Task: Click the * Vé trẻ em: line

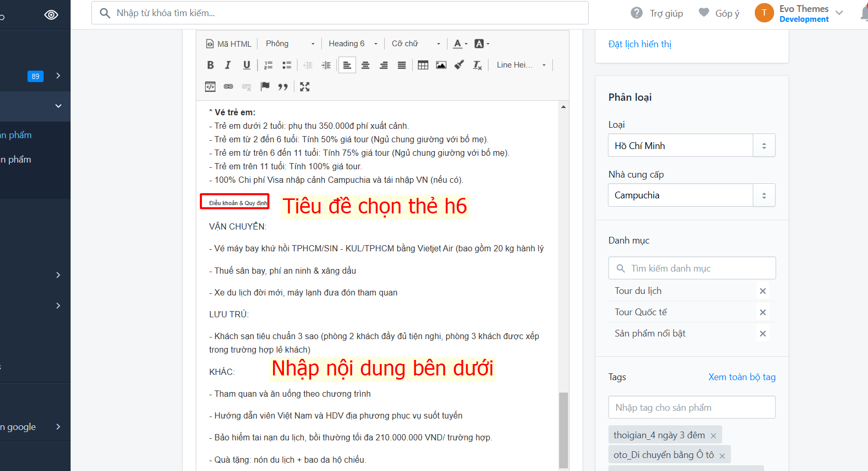Action: [232, 112]
